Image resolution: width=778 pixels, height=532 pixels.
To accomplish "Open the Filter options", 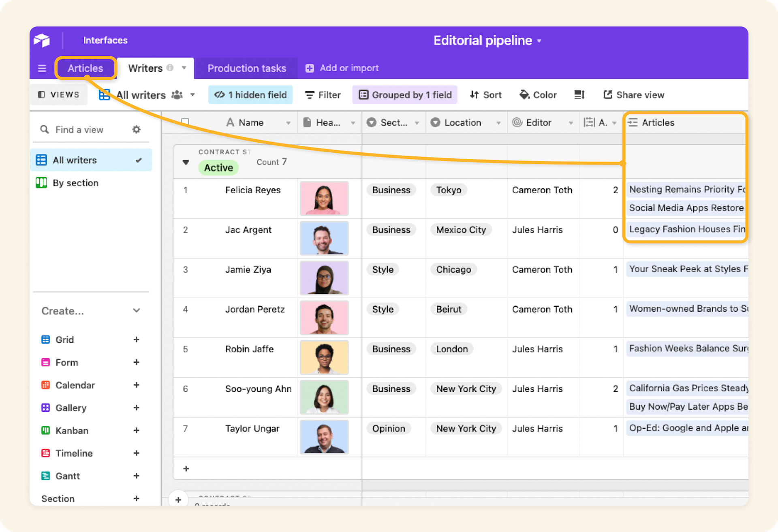I will (x=323, y=94).
